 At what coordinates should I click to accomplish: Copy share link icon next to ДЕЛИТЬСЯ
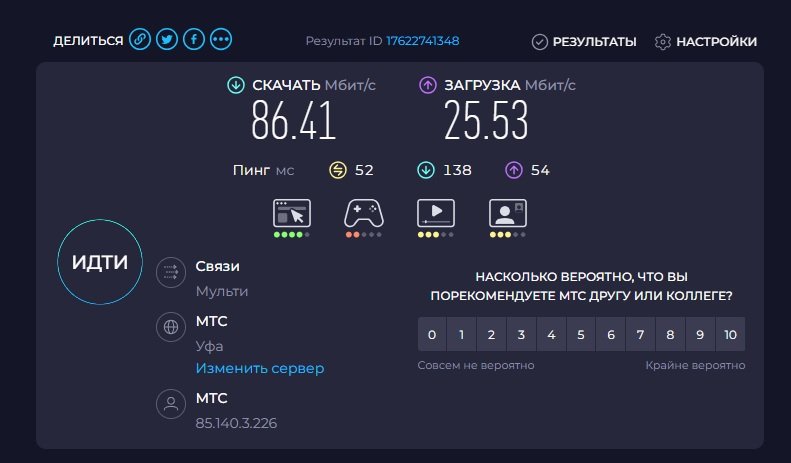coord(140,39)
